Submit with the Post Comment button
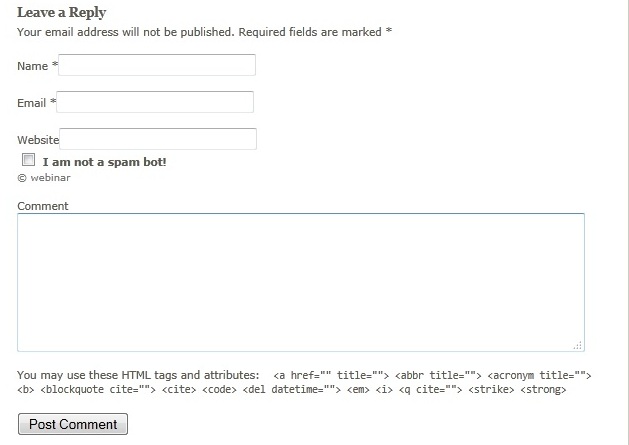The image size is (629, 445). 73,424
